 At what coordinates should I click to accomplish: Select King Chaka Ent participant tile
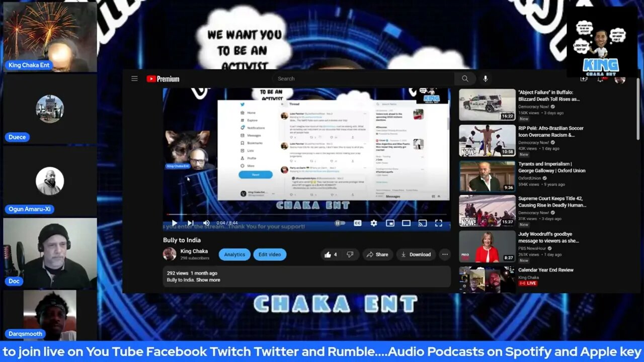click(49, 37)
